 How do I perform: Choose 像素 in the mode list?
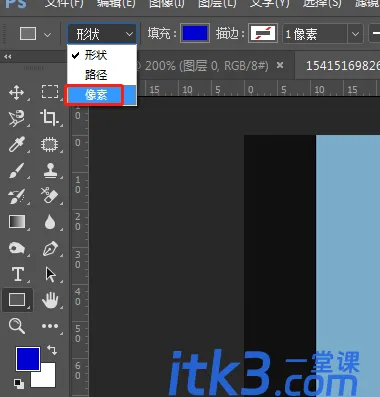102,95
